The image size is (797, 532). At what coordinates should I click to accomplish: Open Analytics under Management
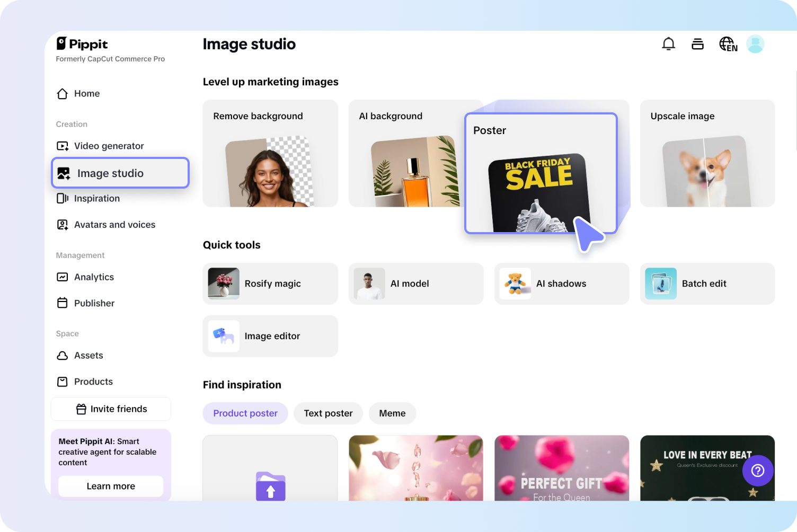(x=94, y=277)
